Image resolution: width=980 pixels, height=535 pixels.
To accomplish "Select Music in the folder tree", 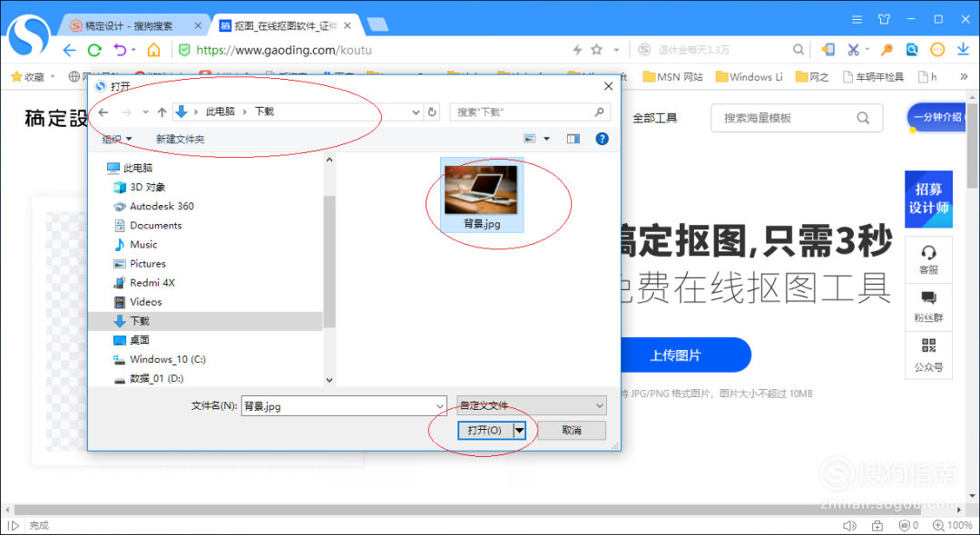I will (x=135, y=245).
